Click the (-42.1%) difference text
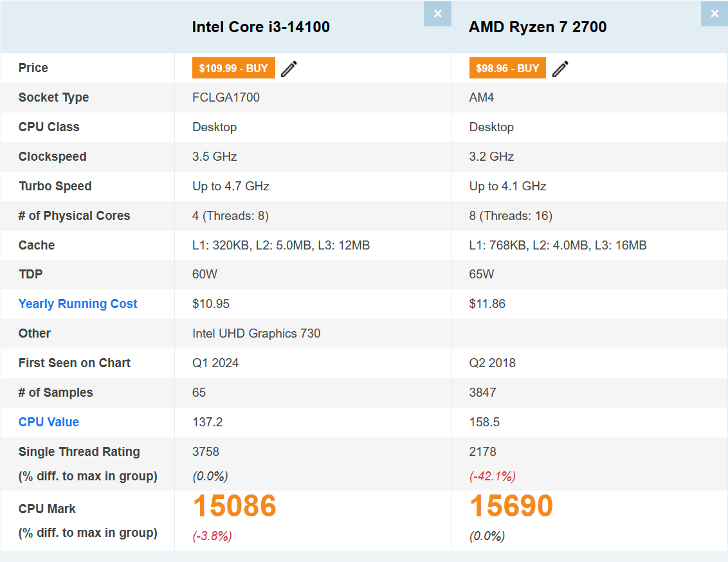 (492, 476)
